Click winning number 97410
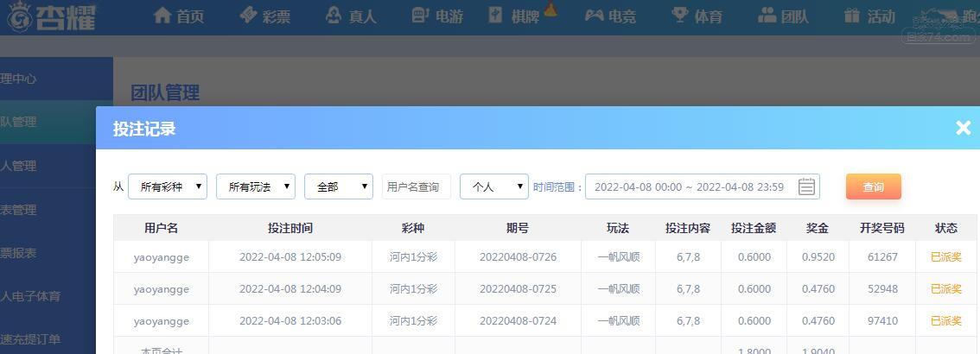Image resolution: width=980 pixels, height=354 pixels. (x=882, y=321)
